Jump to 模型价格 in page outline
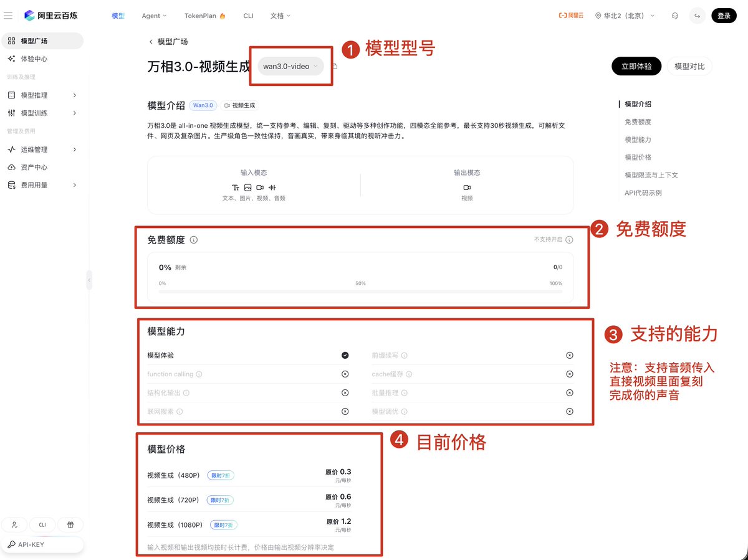 click(638, 158)
